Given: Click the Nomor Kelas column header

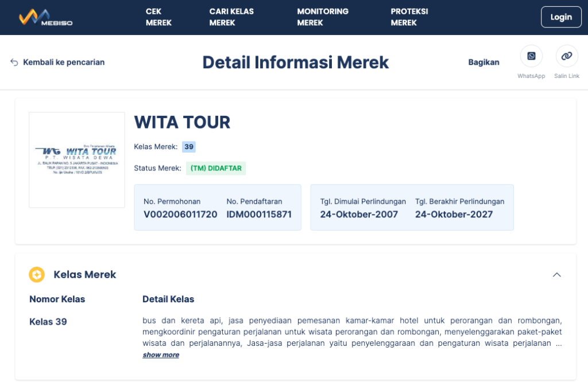Looking at the screenshot, I should 57,299.
